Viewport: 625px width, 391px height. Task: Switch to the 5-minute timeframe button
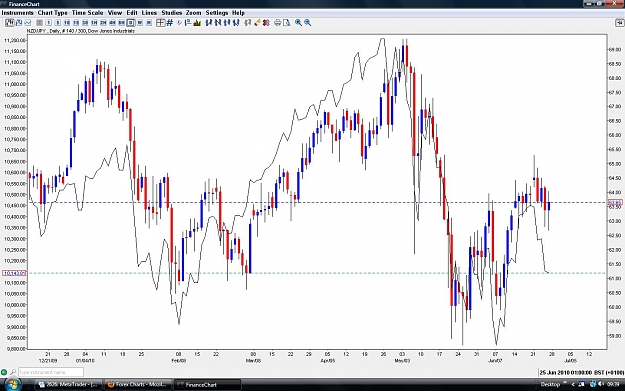(x=58, y=23)
